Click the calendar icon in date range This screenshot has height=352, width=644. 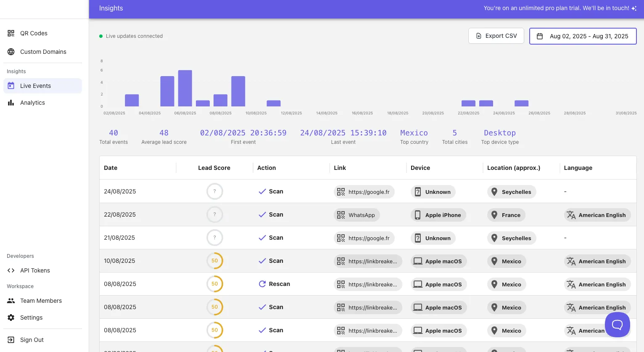click(x=540, y=36)
